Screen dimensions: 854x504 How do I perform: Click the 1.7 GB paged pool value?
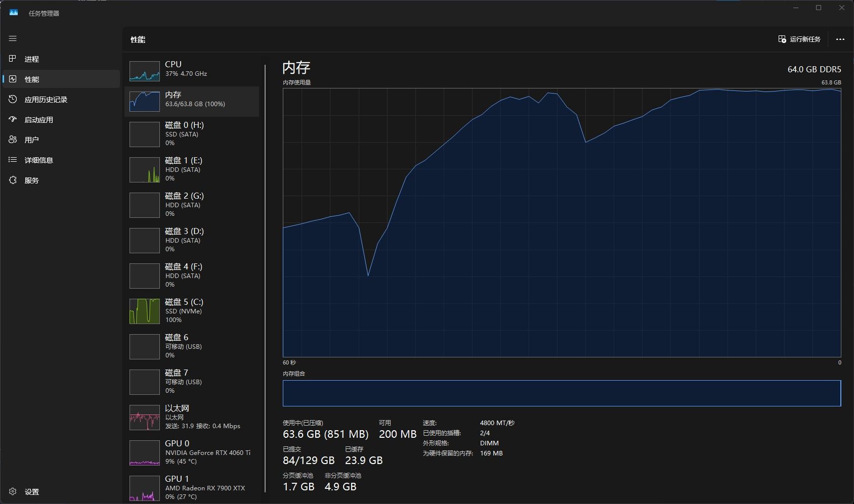point(298,487)
